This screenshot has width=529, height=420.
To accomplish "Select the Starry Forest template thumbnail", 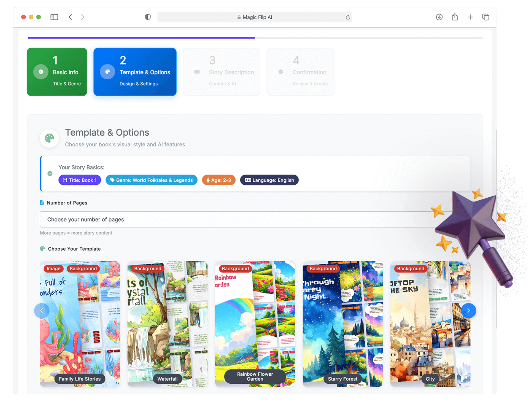I will pos(342,324).
